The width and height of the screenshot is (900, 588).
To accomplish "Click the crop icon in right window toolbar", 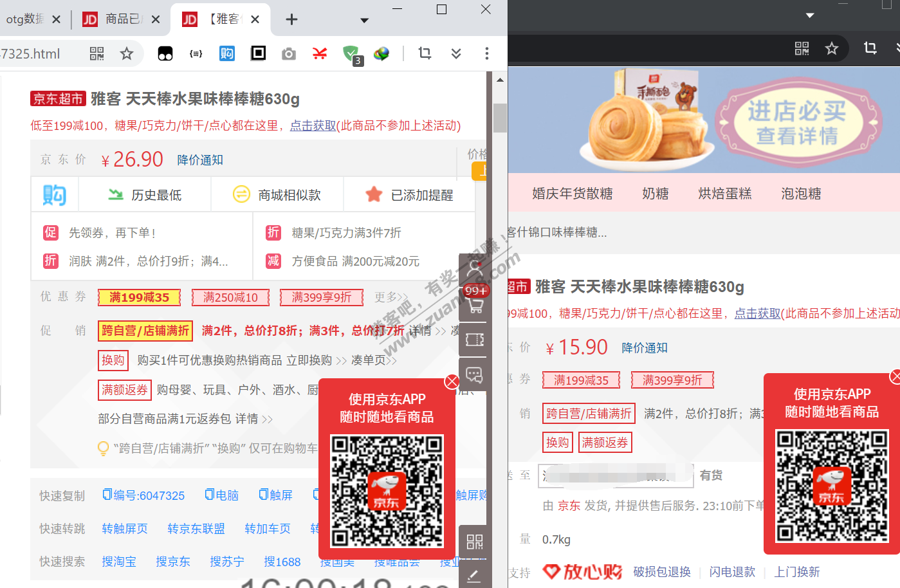I will 870,48.
